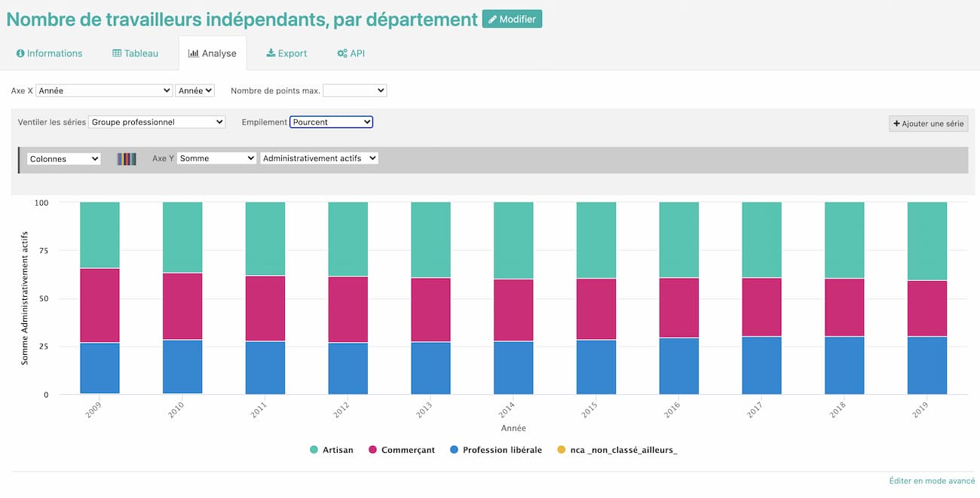The width and height of the screenshot is (980, 498).
Task: Click Ajouter une série button
Action: click(928, 124)
